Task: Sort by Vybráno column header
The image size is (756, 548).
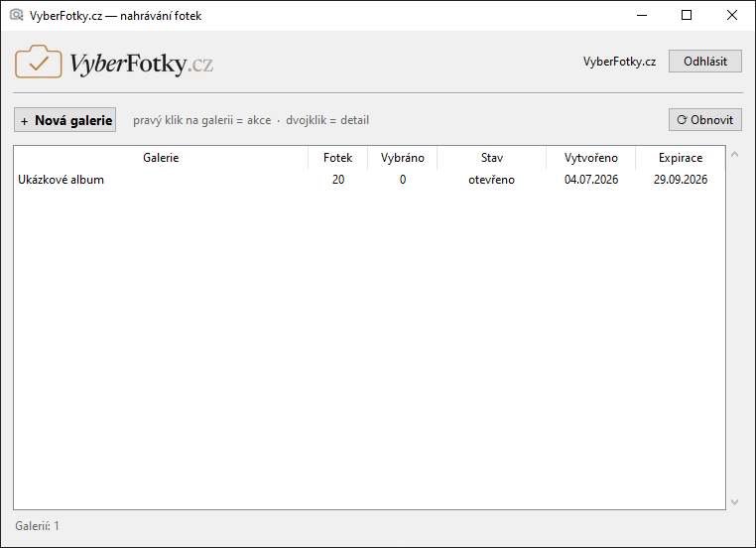Action: point(403,158)
